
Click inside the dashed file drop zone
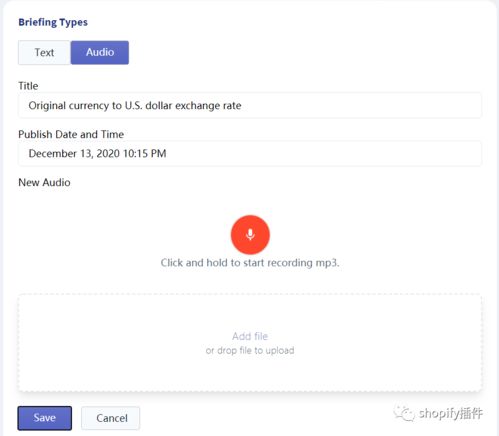point(250,343)
